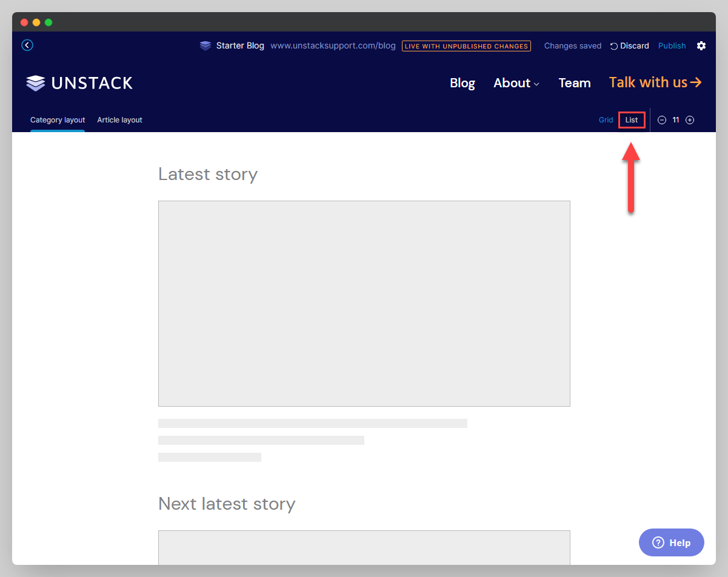Decrease article count with minus icon
Viewport: 728px width, 577px height.
[x=662, y=120]
